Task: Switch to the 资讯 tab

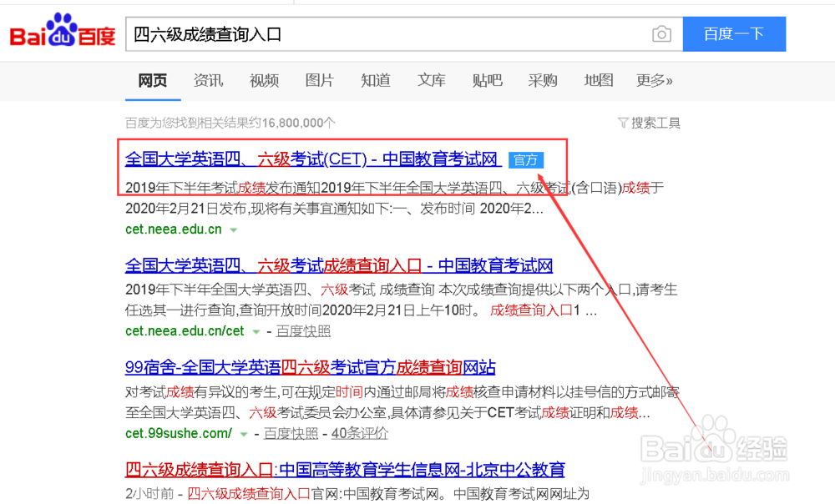Action: tap(208, 80)
